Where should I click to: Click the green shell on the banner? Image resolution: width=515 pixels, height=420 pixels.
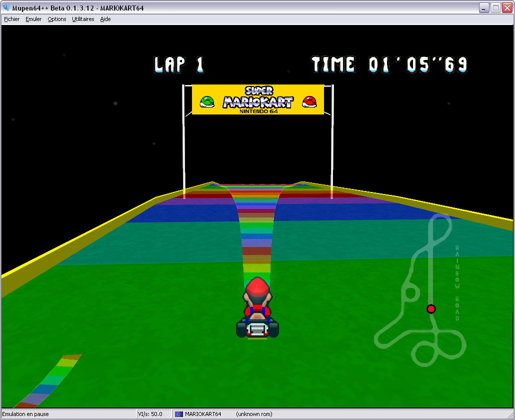(207, 102)
